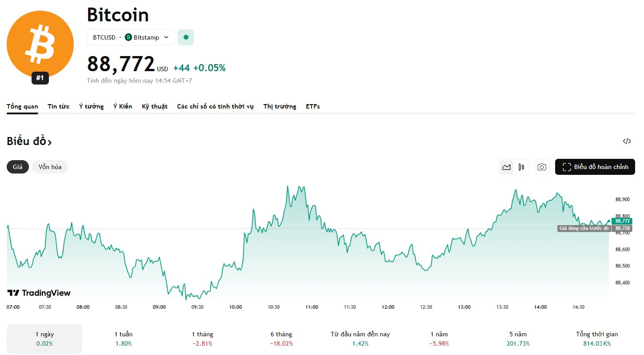Switch to the Kỹ thuật tab

[155, 106]
